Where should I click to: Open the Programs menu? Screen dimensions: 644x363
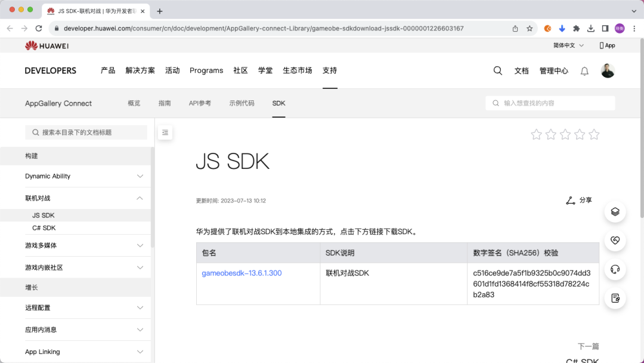[x=206, y=70]
